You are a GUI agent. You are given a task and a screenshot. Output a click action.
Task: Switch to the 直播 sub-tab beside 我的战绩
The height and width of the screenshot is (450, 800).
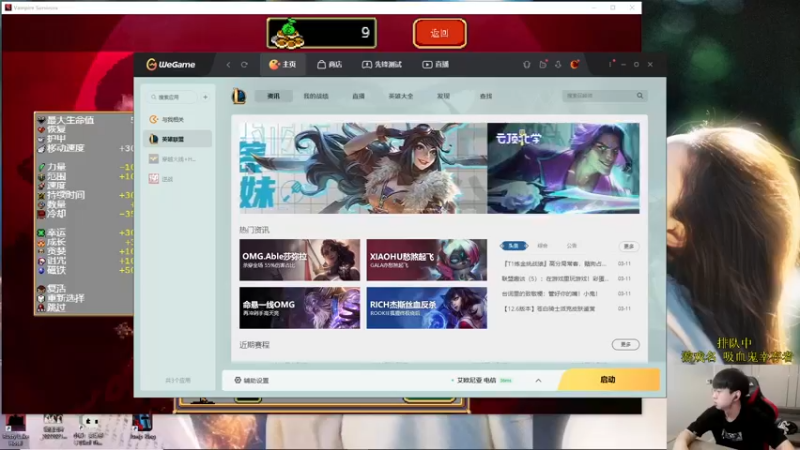click(x=359, y=96)
